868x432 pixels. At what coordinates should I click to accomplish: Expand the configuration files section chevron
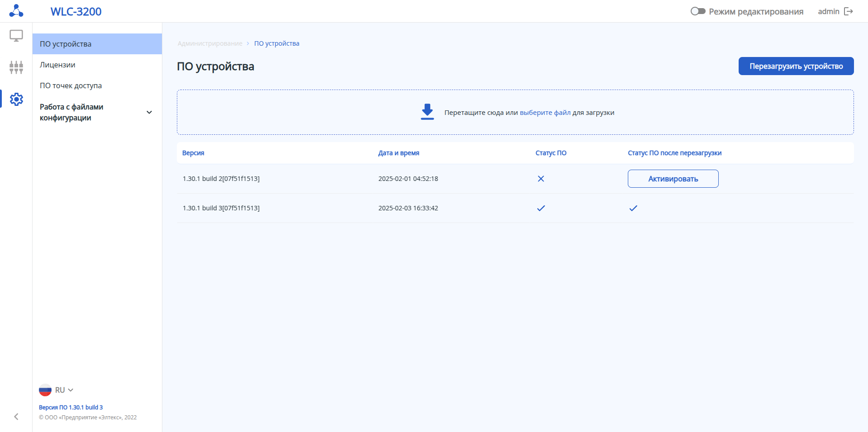click(x=149, y=112)
